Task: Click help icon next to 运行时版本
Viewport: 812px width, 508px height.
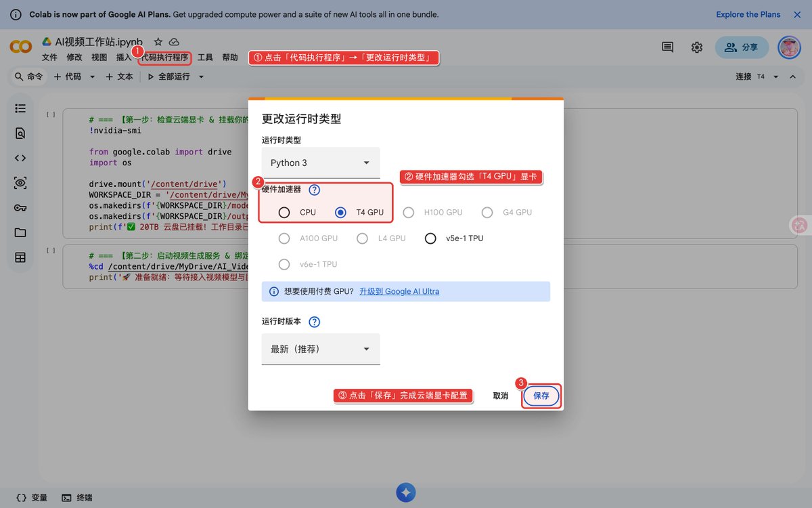Action: point(314,322)
